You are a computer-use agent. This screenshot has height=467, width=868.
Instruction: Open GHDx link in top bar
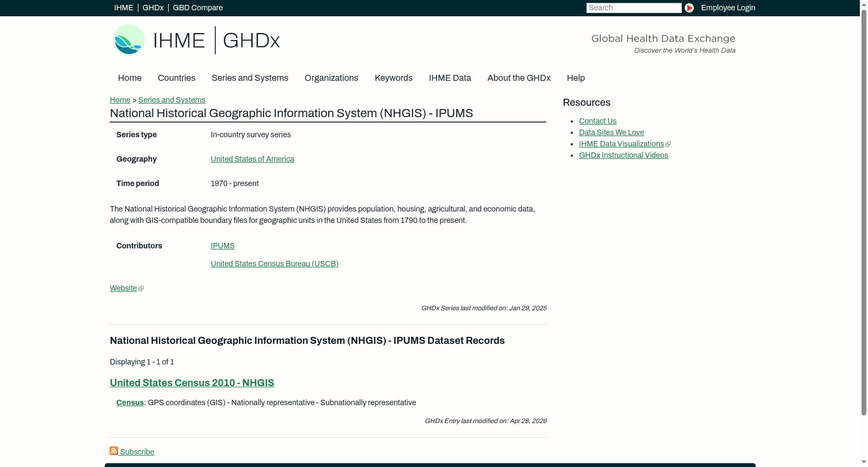tap(153, 8)
